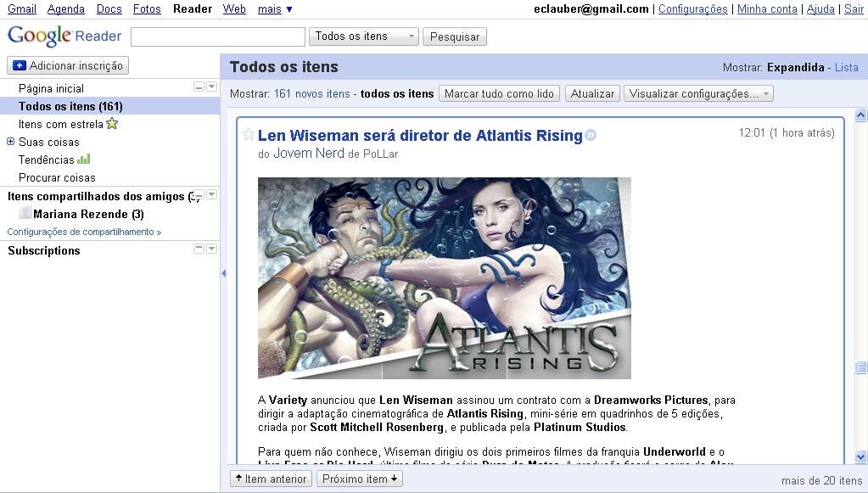Click the Sair link
The image size is (868, 493).
click(854, 8)
